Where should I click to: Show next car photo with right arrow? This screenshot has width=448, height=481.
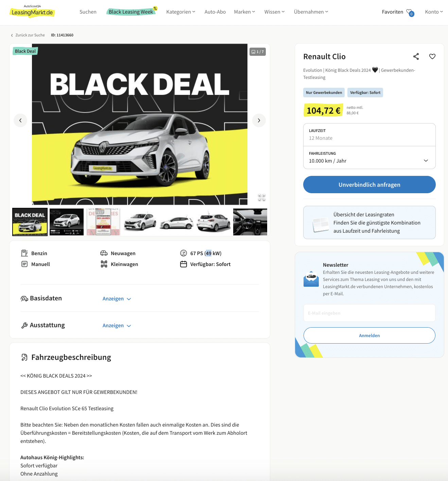(x=259, y=120)
